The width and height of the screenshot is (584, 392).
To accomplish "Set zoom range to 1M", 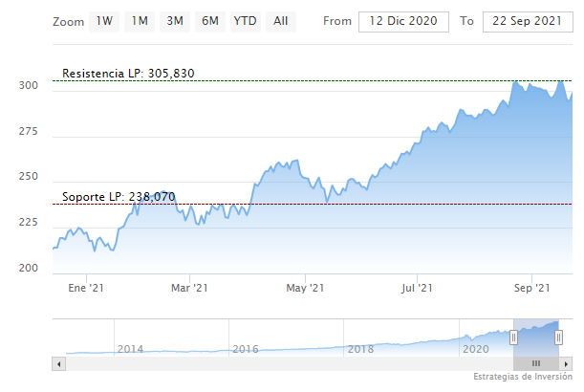I will [x=140, y=21].
